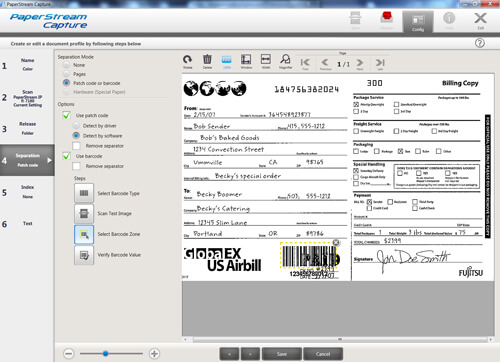Select None separation mode

tap(67, 65)
